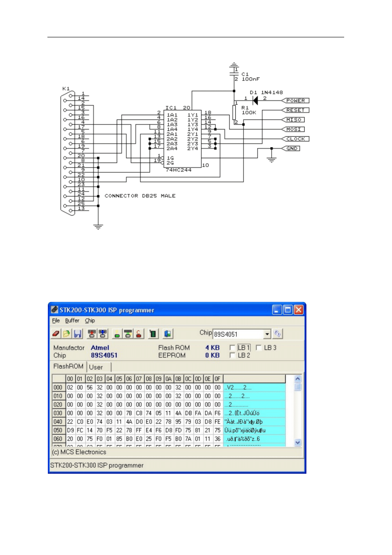Click the red padlock icon
The image size is (392, 555).
click(x=137, y=334)
